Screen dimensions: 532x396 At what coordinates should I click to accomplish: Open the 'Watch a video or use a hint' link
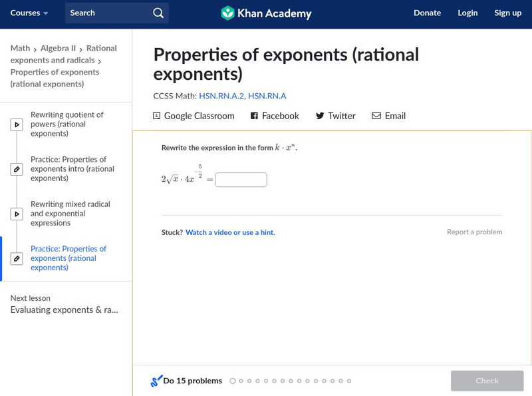(x=230, y=233)
